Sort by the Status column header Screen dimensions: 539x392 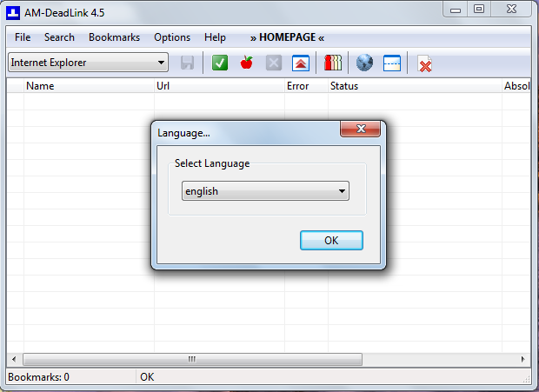pyautogui.click(x=415, y=86)
